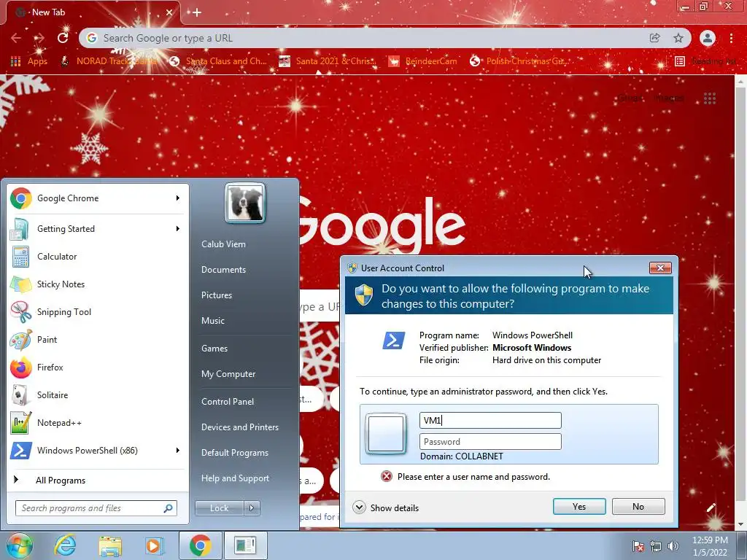This screenshot has width=747, height=560.
Task: Open ReindeerCam bookmark
Action: click(x=422, y=61)
